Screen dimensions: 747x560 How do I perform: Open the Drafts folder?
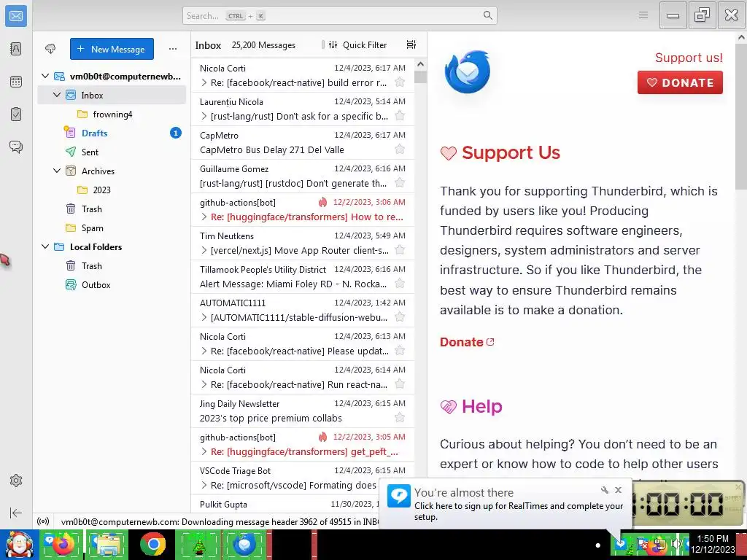tap(112, 133)
